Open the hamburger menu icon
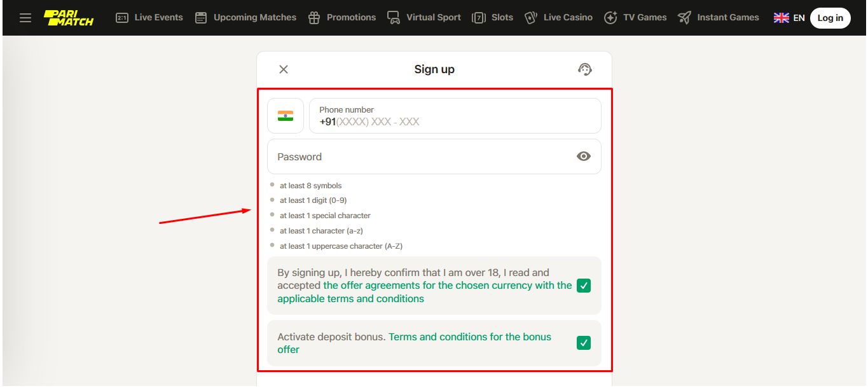The height and width of the screenshot is (388, 868). [x=25, y=18]
